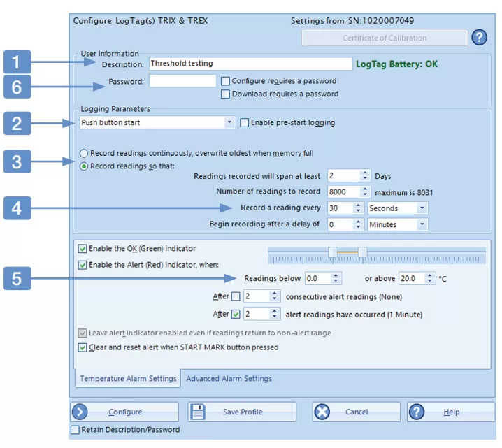Uncheck 'Enable the OK (Green) indicator'
Image resolution: width=502 pixels, height=448 pixels.
pyautogui.click(x=83, y=249)
